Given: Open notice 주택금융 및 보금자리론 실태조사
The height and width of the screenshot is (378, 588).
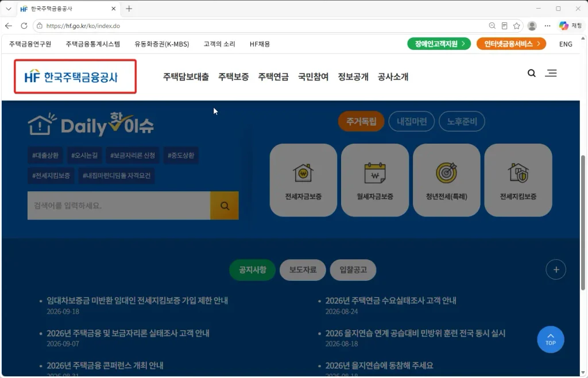Looking at the screenshot, I should click(x=128, y=333).
